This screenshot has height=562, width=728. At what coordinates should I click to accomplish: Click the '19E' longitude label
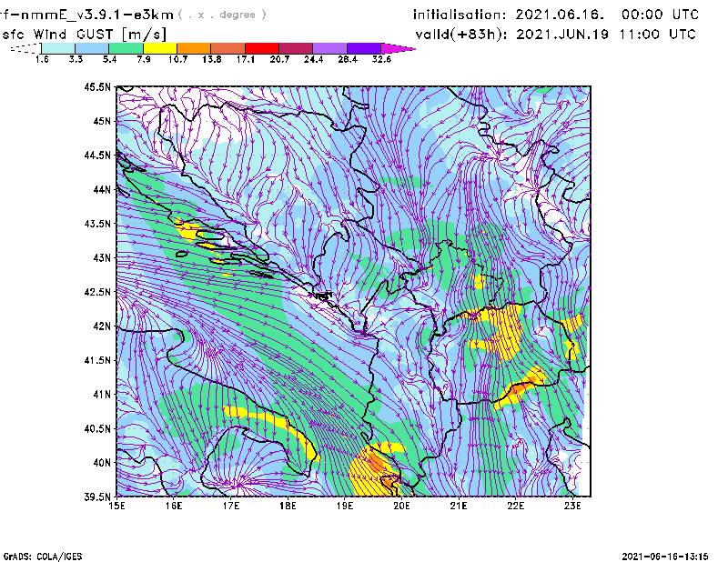[345, 506]
